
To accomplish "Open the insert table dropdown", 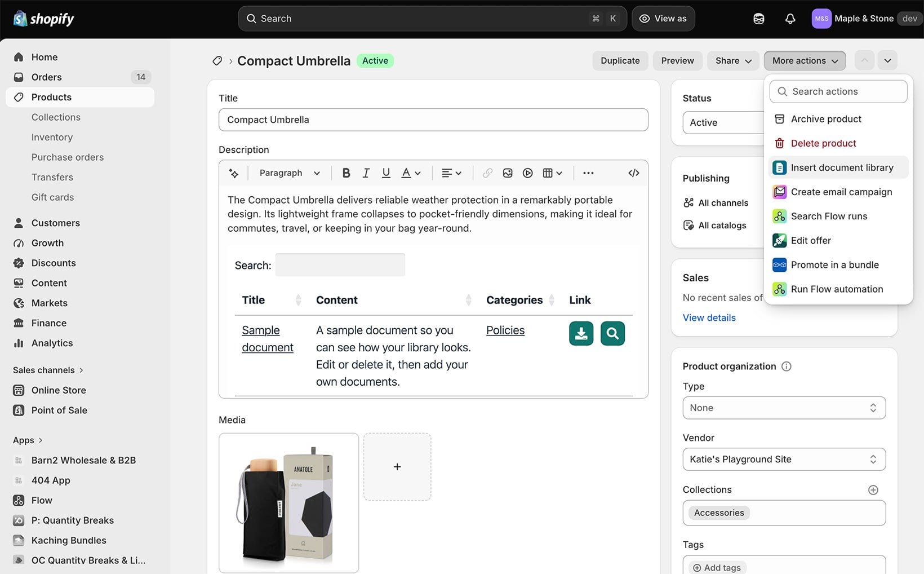I will pos(552,173).
